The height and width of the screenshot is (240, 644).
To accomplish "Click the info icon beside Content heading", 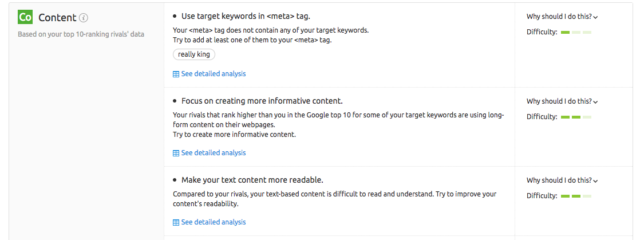I will pos(84,18).
